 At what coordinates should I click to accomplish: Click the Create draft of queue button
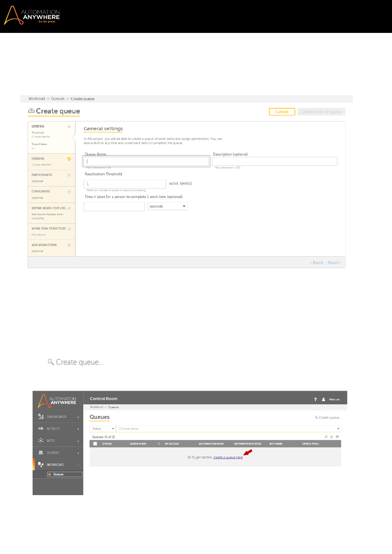322,112
